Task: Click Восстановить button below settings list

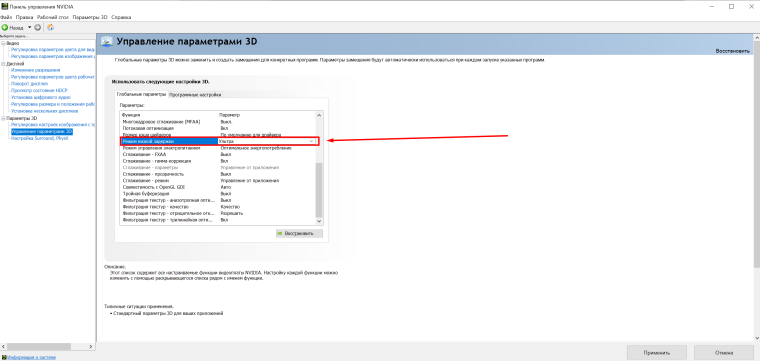Action: (299, 233)
